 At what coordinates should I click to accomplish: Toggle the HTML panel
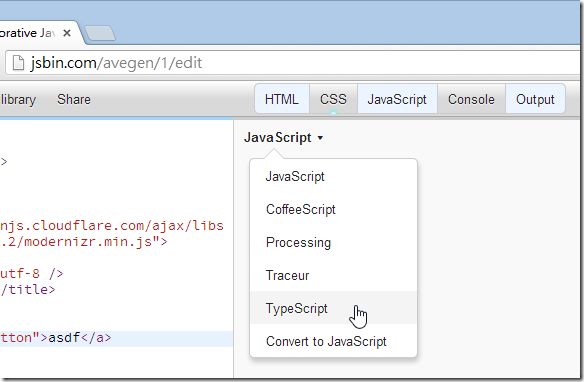pos(282,99)
